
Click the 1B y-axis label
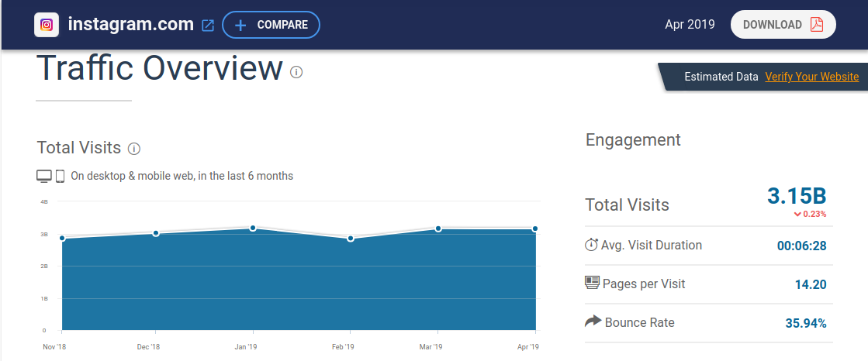(44, 298)
